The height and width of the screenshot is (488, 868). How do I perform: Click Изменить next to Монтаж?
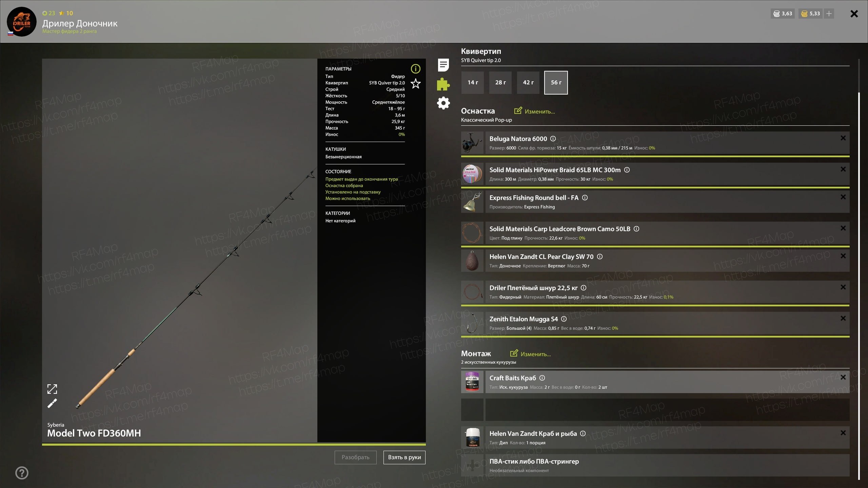531,354
